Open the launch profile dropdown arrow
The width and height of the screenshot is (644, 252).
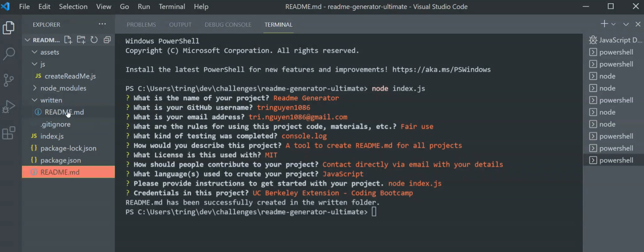(613, 24)
